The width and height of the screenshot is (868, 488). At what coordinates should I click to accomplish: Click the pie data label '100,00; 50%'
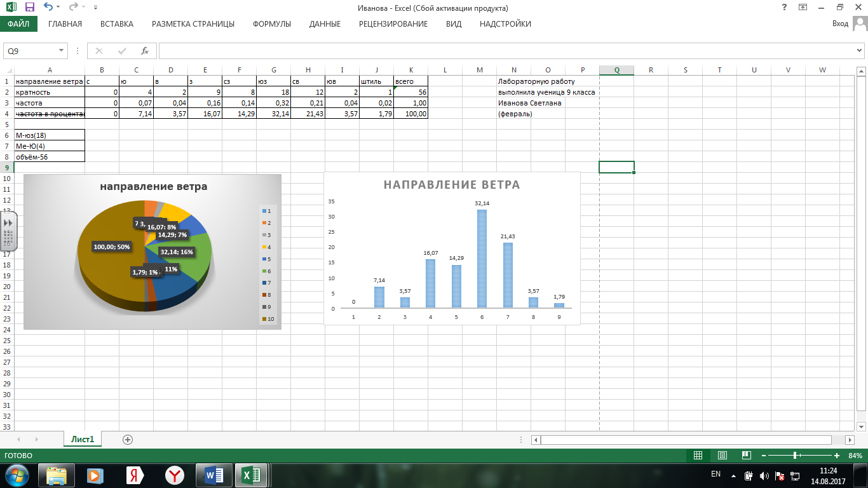pyautogui.click(x=112, y=247)
